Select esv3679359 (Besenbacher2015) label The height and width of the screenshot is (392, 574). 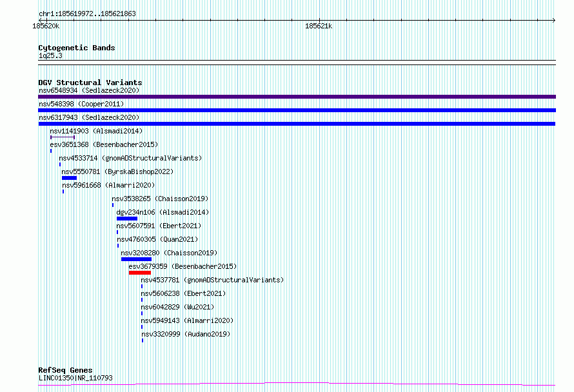183,266
